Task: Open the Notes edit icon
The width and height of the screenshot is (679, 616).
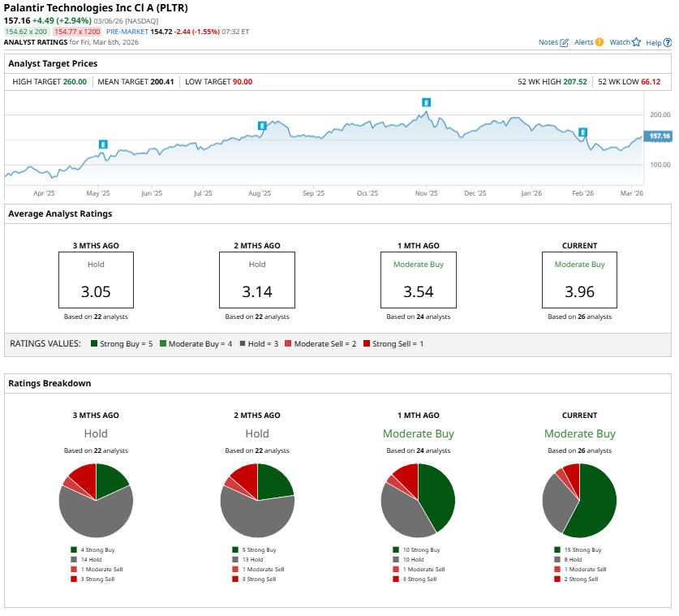Action: click(565, 42)
